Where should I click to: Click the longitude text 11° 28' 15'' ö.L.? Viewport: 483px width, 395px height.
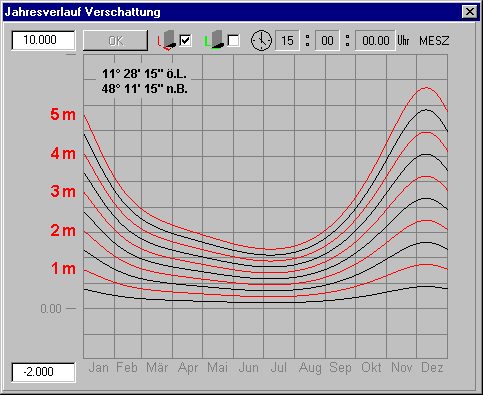pos(144,74)
